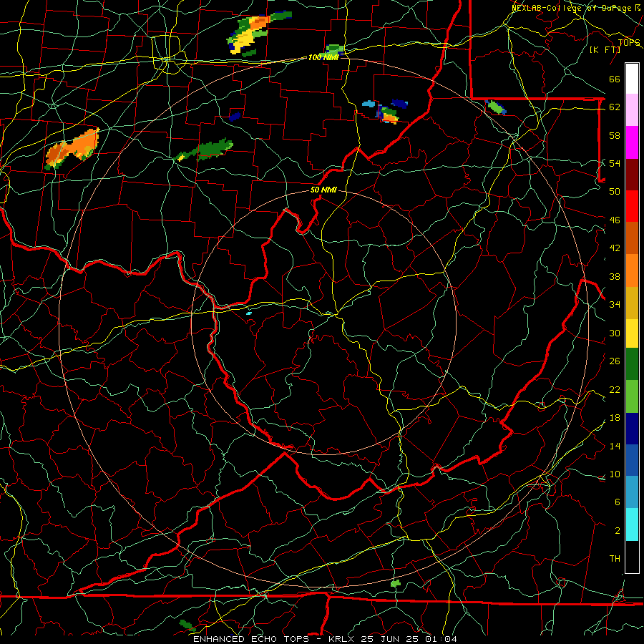The width and height of the screenshot is (644, 644).
Task: Click the '22' legend value
Action: click(x=615, y=389)
